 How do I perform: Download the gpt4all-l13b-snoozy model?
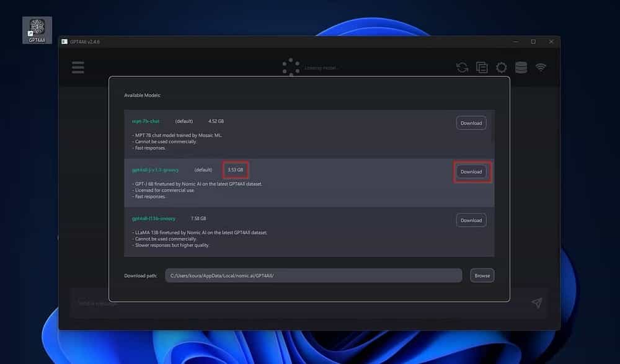(x=471, y=220)
